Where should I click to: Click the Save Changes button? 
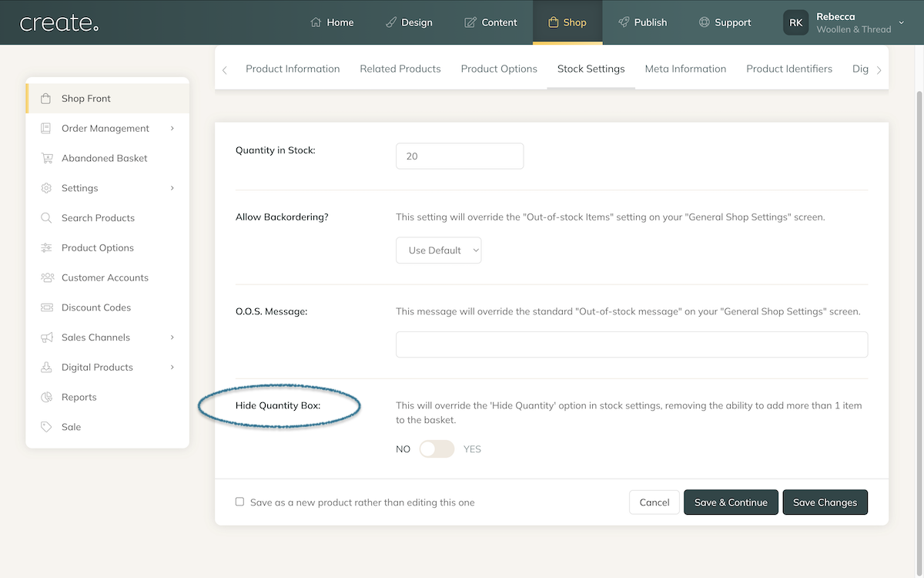click(825, 502)
